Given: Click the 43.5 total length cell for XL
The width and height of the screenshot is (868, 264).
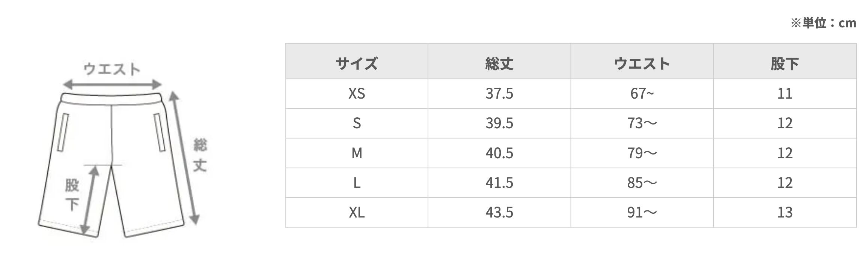Looking at the screenshot, I should click(499, 212).
